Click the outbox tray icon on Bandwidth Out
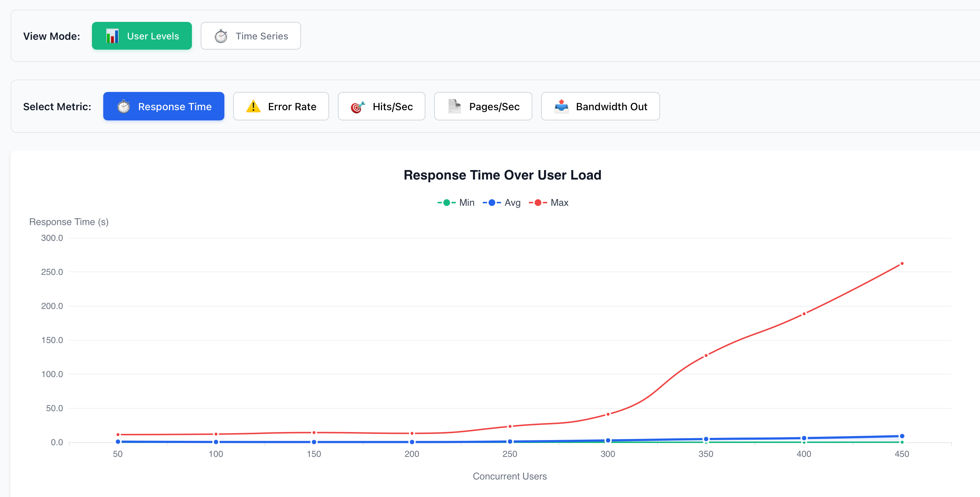 (562, 107)
